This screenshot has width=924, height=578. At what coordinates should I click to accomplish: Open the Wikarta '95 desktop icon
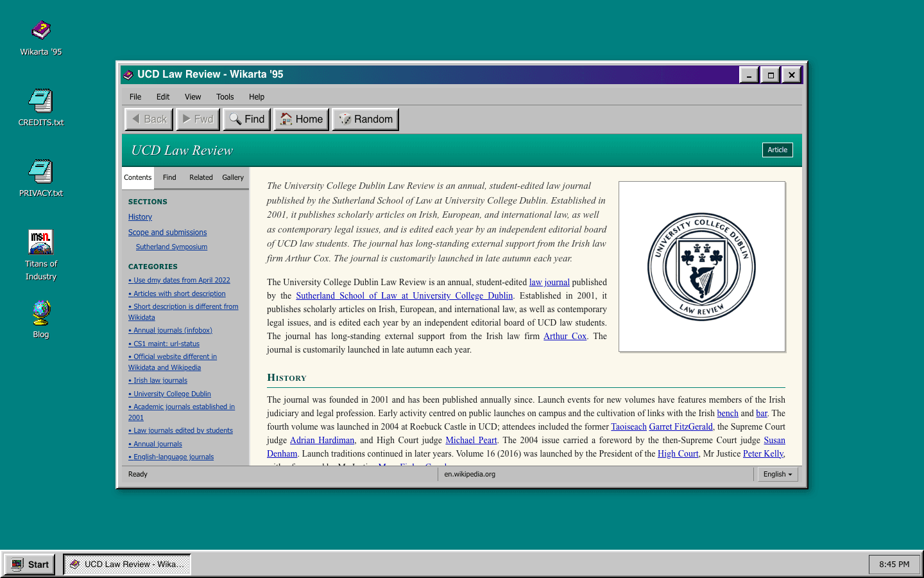[x=41, y=39]
